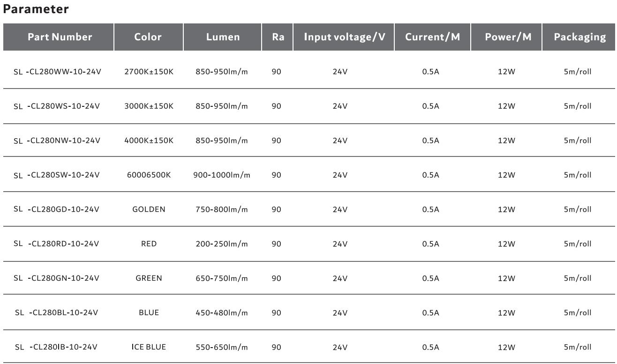Click the Lumen column header
Image resolution: width=617 pixels, height=364 pixels.
pos(223,37)
